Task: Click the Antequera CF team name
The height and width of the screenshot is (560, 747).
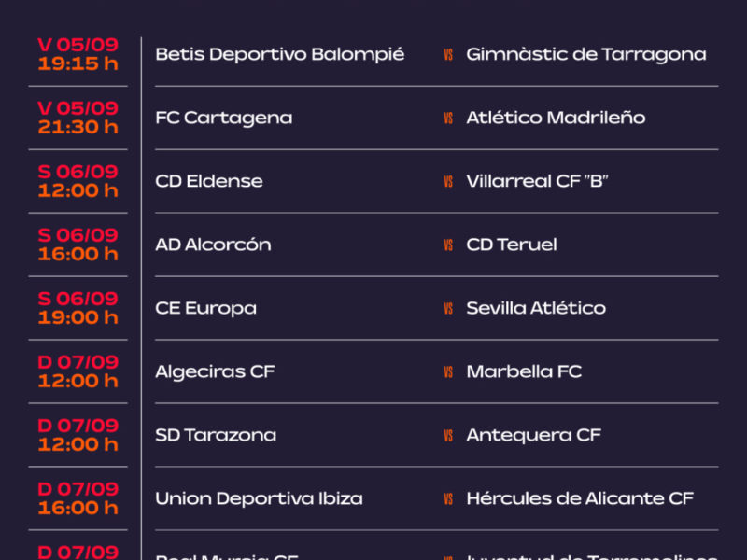Action: [x=533, y=435]
